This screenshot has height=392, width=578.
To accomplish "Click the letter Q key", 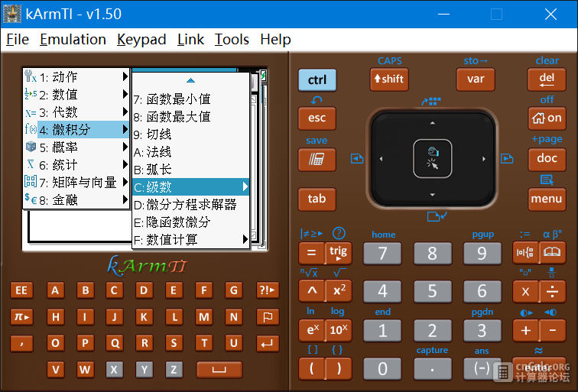I will [x=115, y=343].
